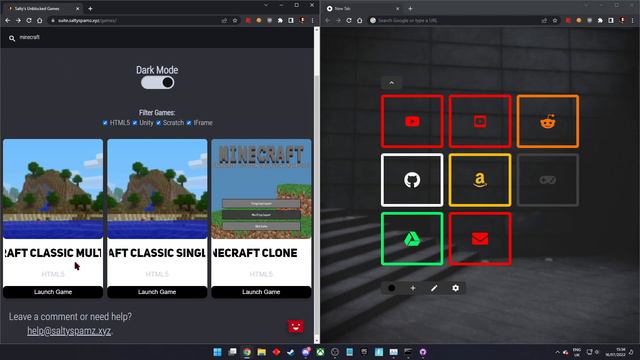Launch the Minecraft Clone game
Image resolution: width=640 pixels, height=360 pixels.
tap(261, 292)
